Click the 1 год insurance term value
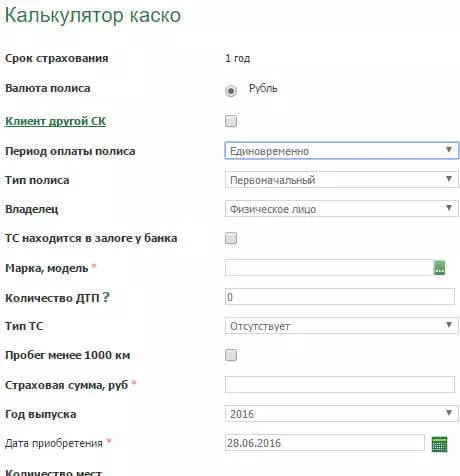Screen dimensions: 460x476 tap(237, 58)
